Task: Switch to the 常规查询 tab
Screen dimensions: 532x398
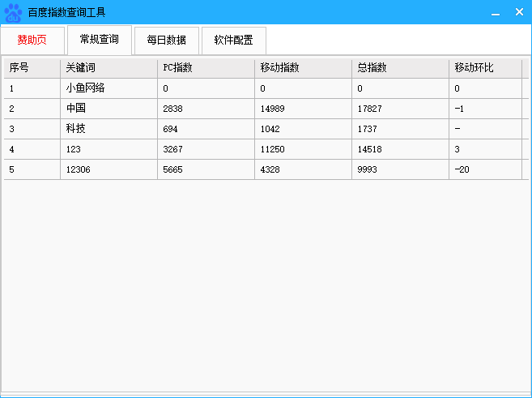Action: [x=100, y=40]
